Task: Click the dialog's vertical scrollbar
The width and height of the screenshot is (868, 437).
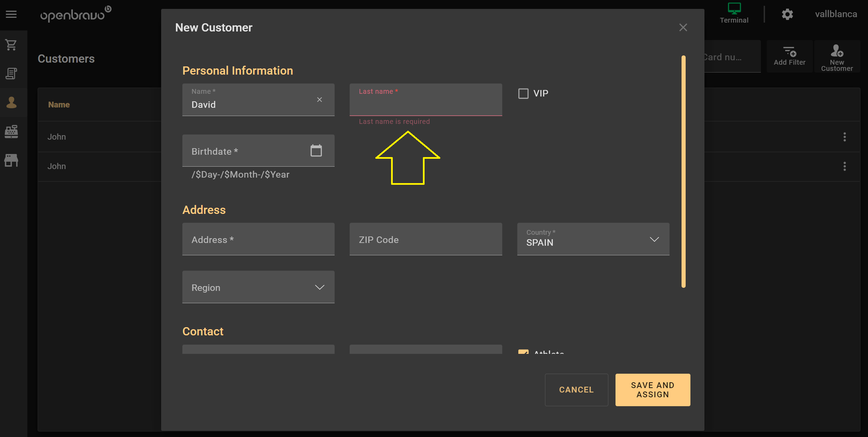Action: pos(683,171)
